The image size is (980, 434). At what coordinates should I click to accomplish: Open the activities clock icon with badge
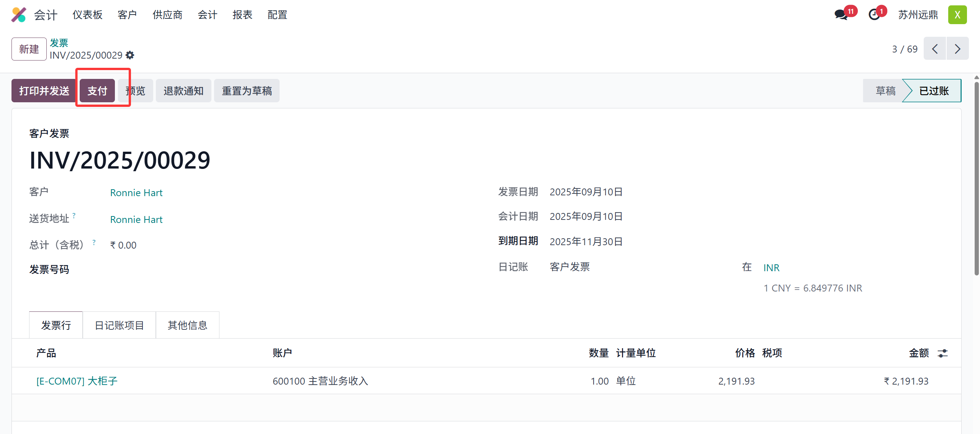[x=875, y=15]
